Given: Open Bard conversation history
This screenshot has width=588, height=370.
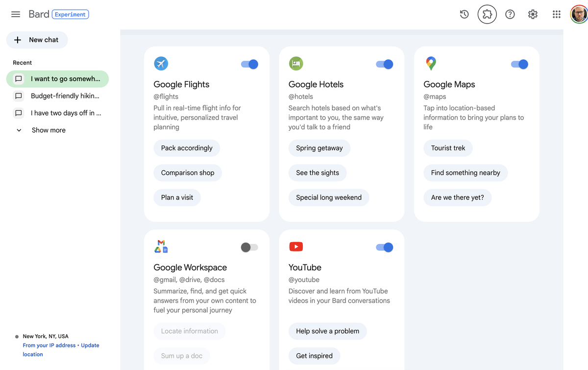Looking at the screenshot, I should [x=464, y=14].
